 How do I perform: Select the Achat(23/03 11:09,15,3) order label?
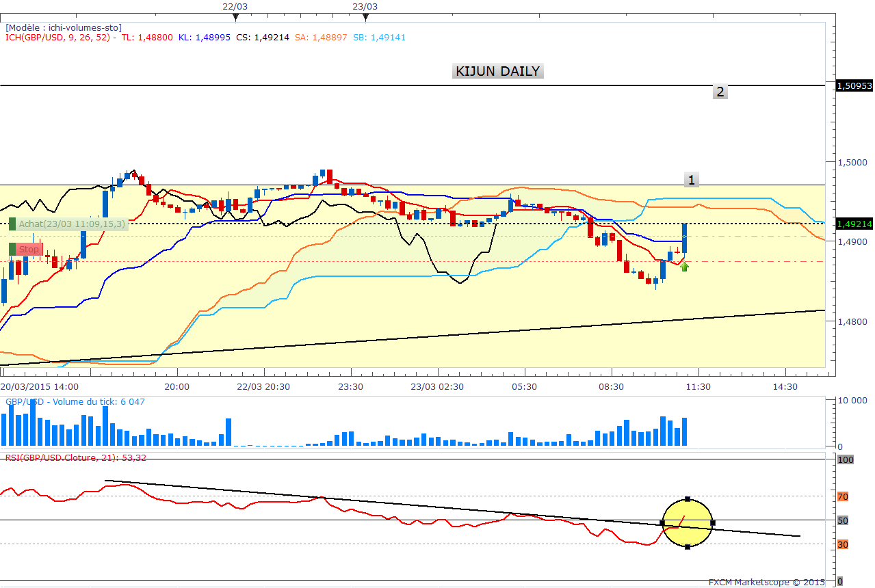click(x=68, y=224)
